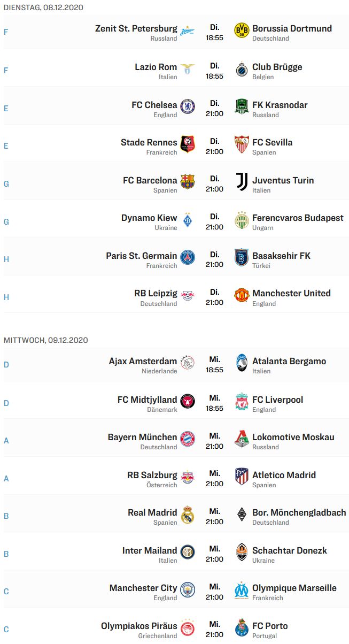Click the Ajax Amsterdam logo
Image resolution: width=349 pixels, height=644 pixels.
point(188,364)
